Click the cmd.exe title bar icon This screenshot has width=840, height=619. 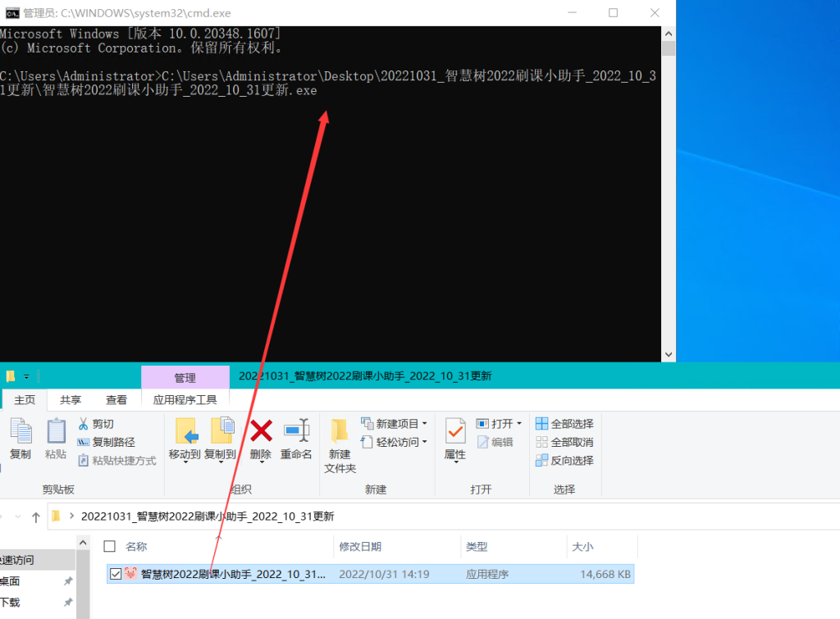click(x=11, y=13)
